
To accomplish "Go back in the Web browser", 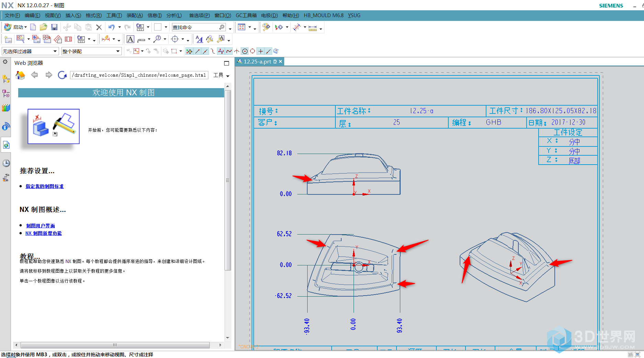I will point(34,75).
